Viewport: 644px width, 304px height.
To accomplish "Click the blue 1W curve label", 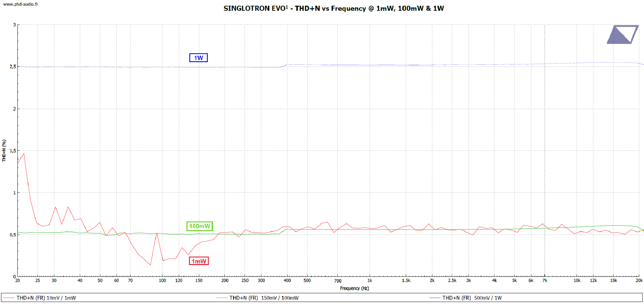I will 199,58.
